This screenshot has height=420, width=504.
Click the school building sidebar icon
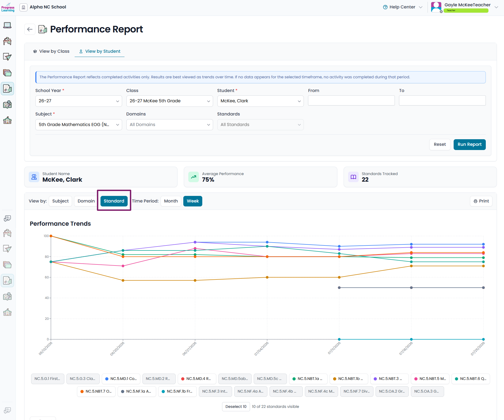[7, 120]
